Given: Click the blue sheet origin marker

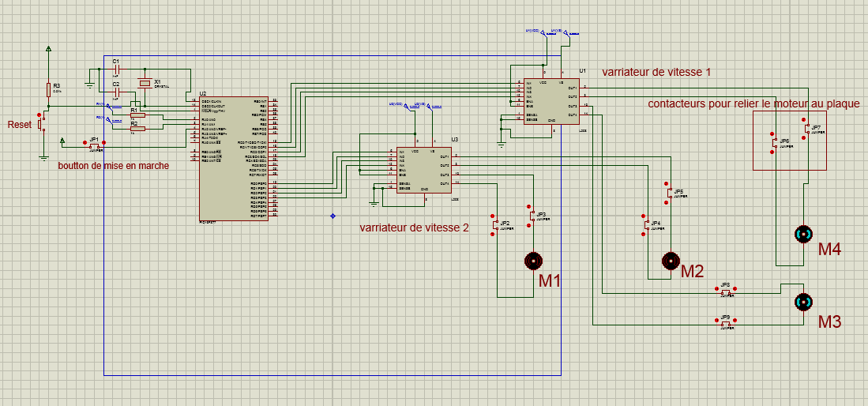Looking at the screenshot, I should coord(333,216).
